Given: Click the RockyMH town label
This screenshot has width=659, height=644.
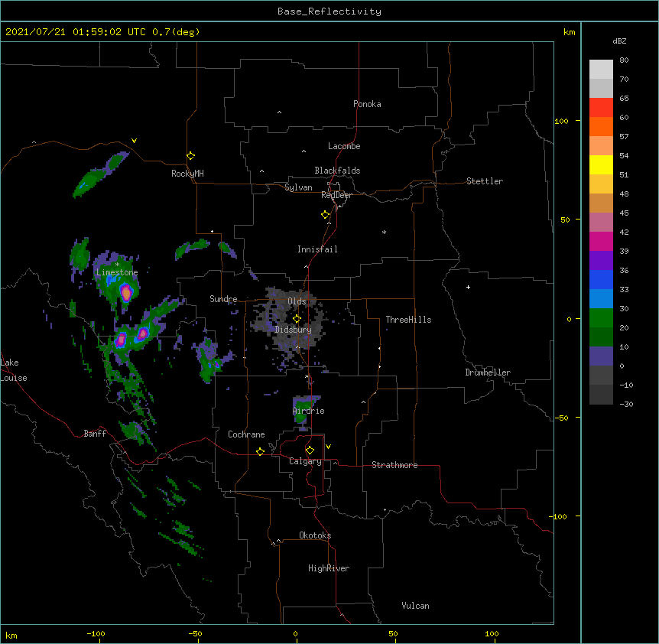Looking at the screenshot, I should click(187, 174).
